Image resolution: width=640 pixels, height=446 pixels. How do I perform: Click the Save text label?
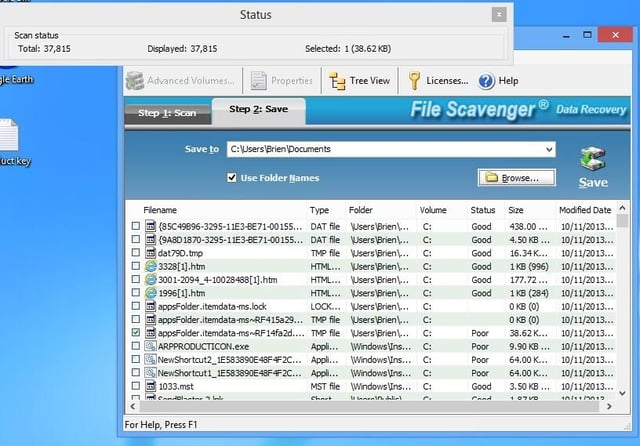[x=593, y=182]
